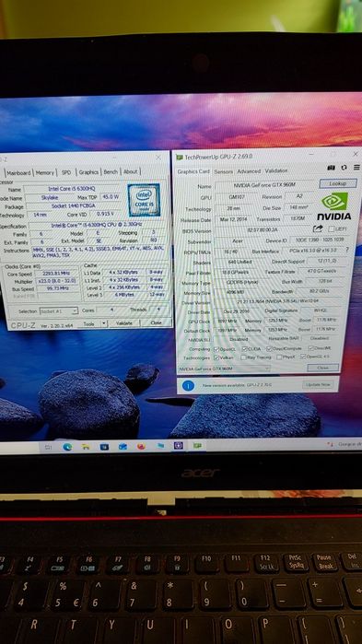Image resolution: width=362 pixels, height=644 pixels.
Task: Switch to the Sensors tab in GPU-Z
Action: pos(223,171)
